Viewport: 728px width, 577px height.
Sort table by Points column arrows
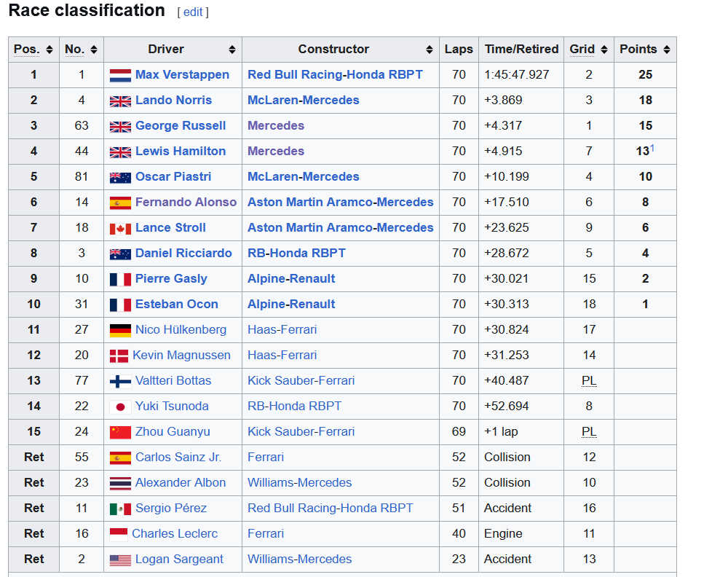[x=667, y=50]
